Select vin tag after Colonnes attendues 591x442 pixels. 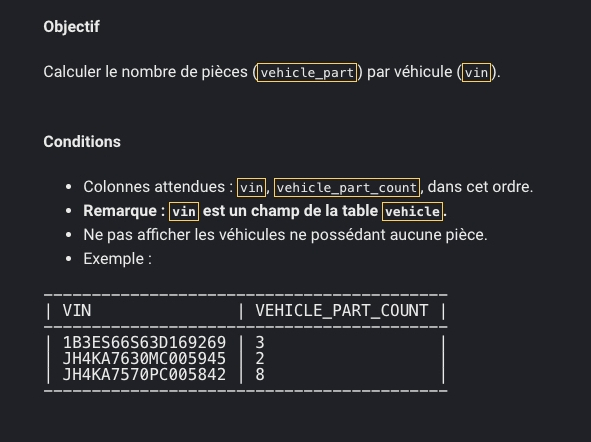251,188
